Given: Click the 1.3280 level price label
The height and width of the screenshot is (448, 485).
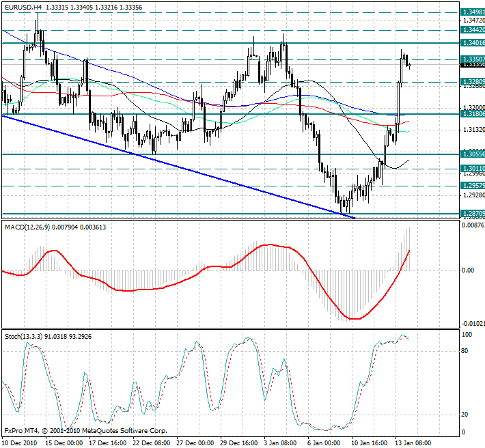Looking at the screenshot, I should tap(473, 82).
